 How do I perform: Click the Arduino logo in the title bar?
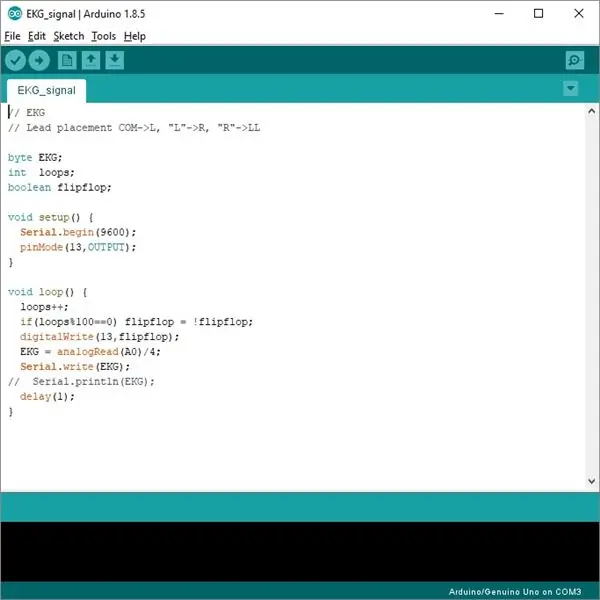15,14
